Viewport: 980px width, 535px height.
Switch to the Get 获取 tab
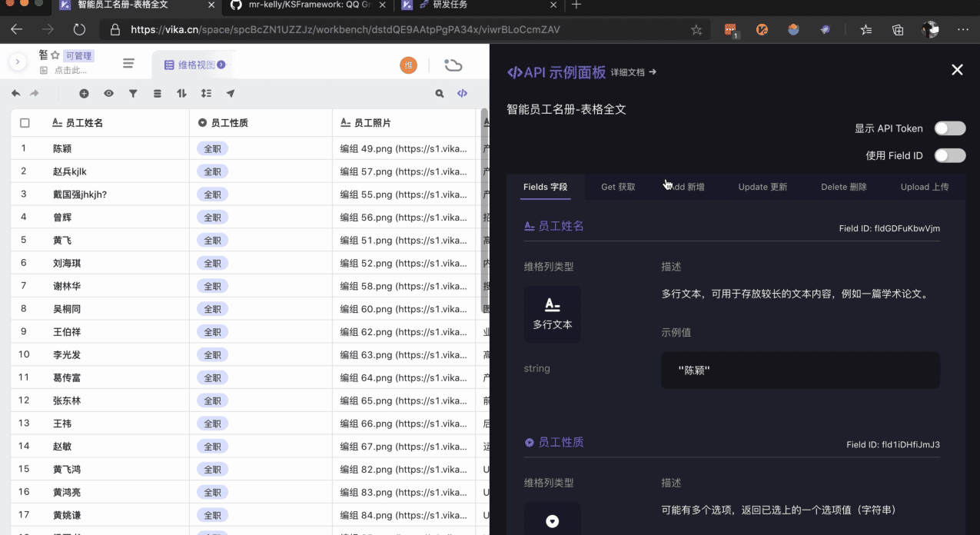pyautogui.click(x=618, y=187)
